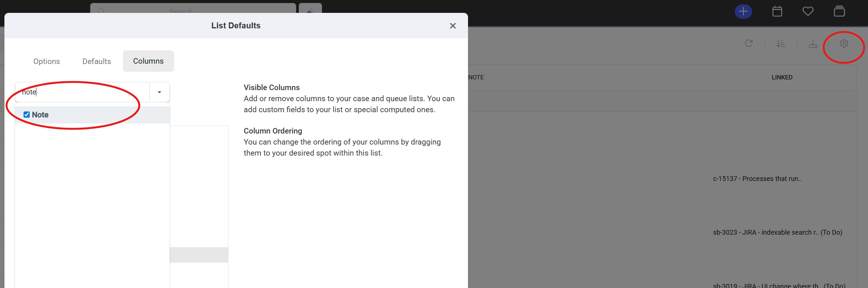Open favorites heart icon
The image size is (868, 288).
click(x=808, y=11)
